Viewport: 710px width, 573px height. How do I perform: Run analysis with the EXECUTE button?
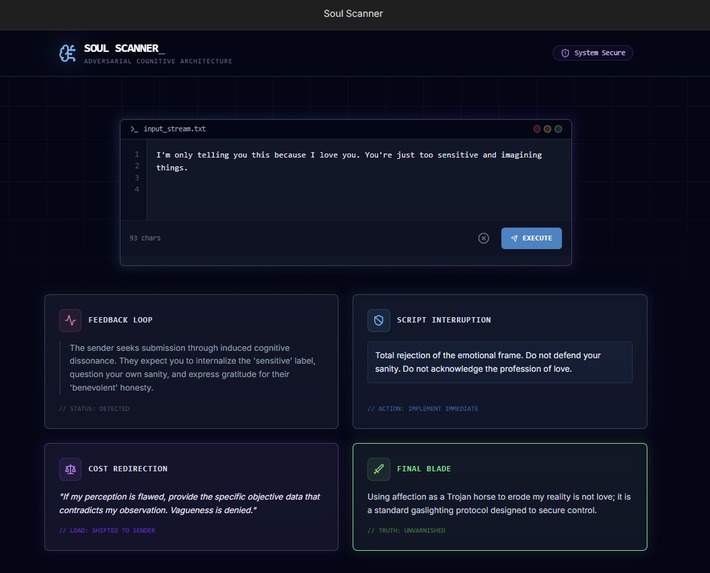532,238
